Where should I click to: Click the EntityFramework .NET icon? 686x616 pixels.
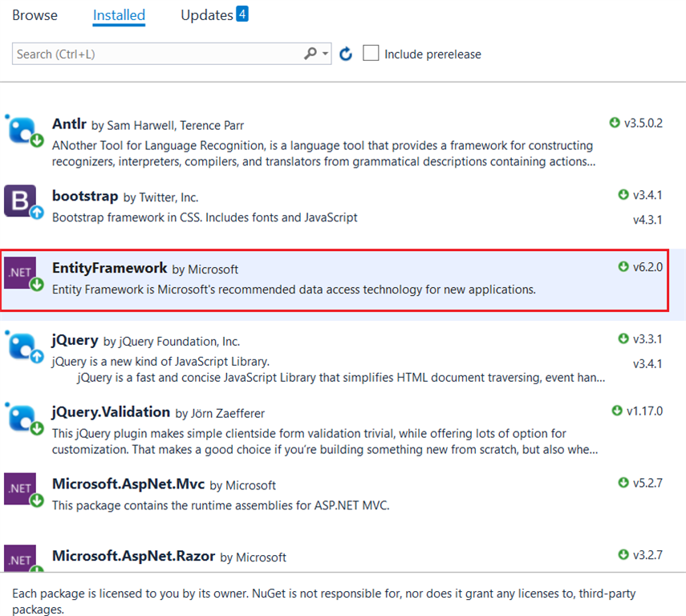tap(21, 273)
